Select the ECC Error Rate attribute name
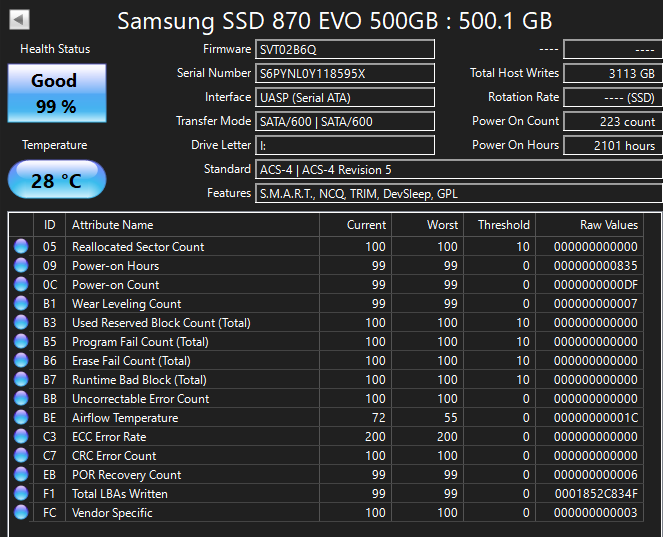The height and width of the screenshot is (537, 663). coord(109,437)
